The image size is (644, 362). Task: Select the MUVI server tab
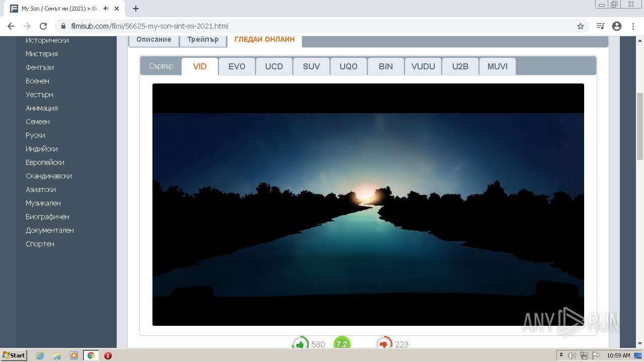click(x=498, y=66)
